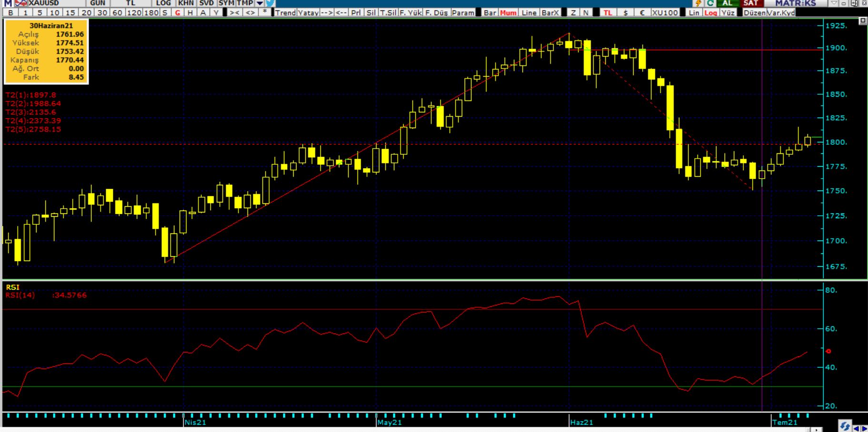The image size is (868, 432).
Task: Open the SYM menu
Action: point(226,3)
